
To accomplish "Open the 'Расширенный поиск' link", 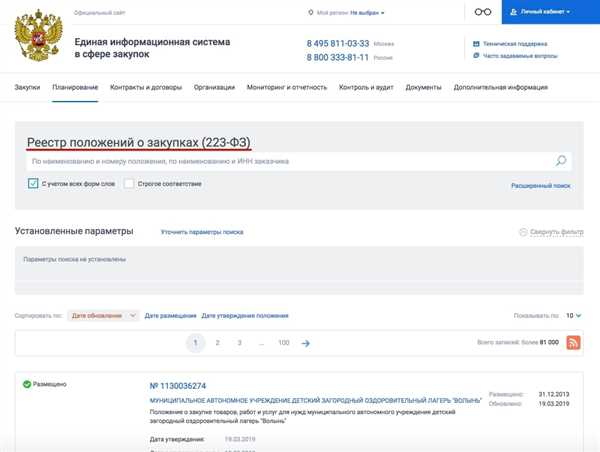I will coord(540,186).
